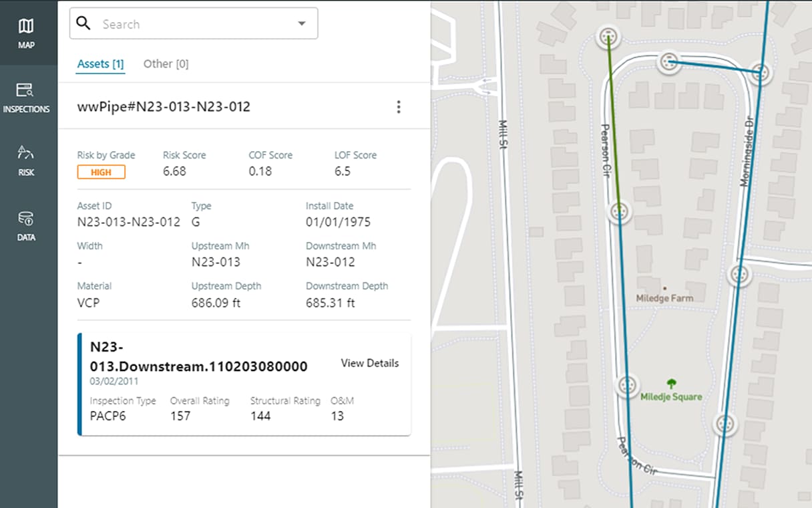Open the Inspections section icon
Image resolution: width=812 pixels, height=508 pixels.
pyautogui.click(x=26, y=97)
